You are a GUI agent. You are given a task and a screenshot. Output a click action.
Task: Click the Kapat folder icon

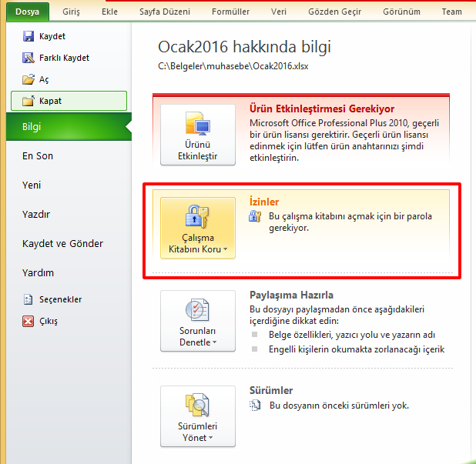[28, 101]
